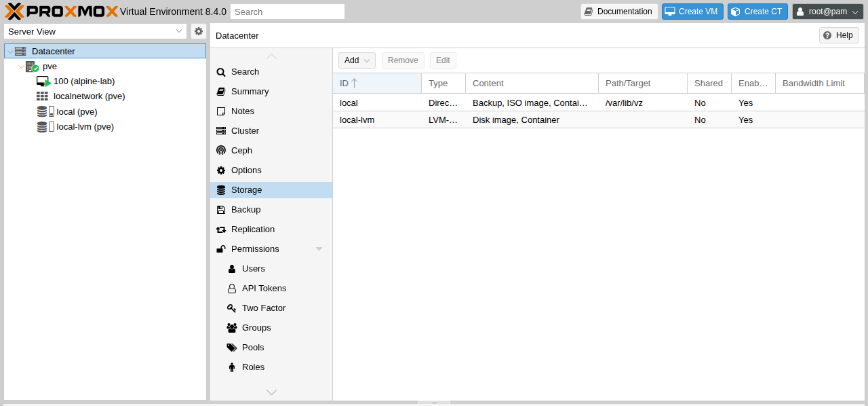Image resolution: width=868 pixels, height=406 pixels.
Task: Collapse the Permissions submenu arrow
Action: (x=319, y=249)
